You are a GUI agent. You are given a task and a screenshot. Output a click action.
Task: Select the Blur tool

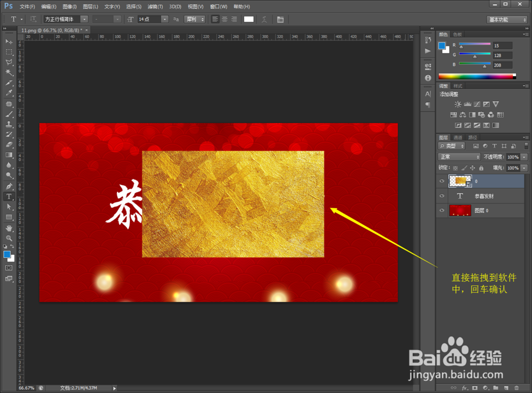(9, 165)
